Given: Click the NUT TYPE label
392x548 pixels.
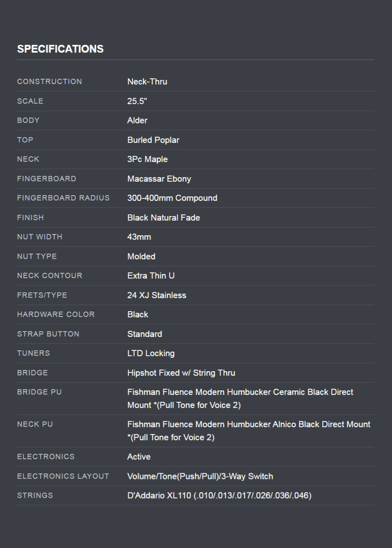Looking at the screenshot, I should click(x=37, y=256).
